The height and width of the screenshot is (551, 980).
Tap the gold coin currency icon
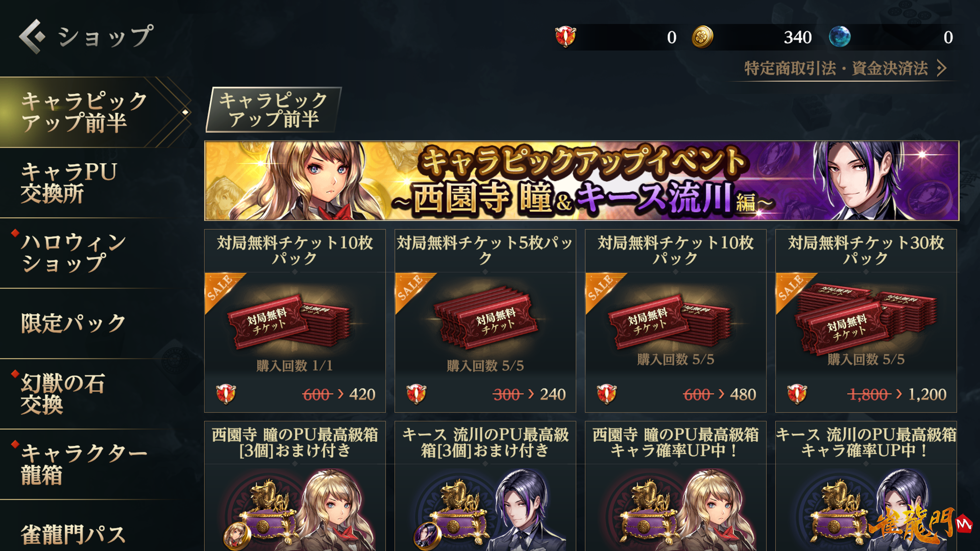pyautogui.click(x=702, y=37)
